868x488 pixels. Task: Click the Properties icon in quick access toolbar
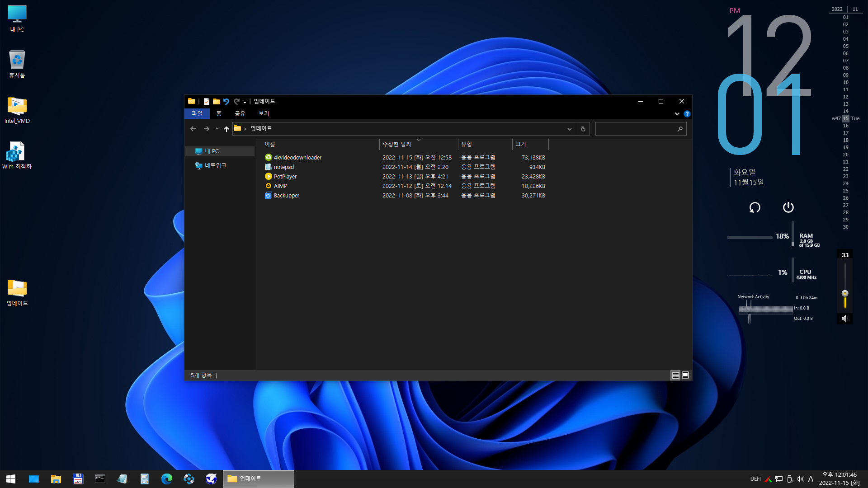pyautogui.click(x=207, y=101)
